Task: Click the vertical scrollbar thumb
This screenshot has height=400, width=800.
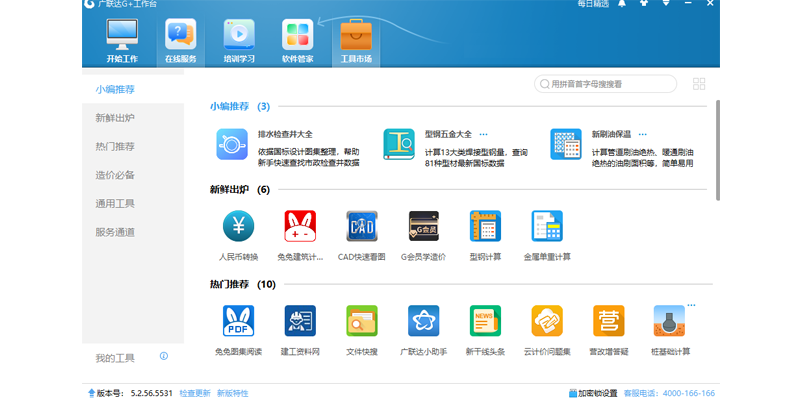Action: pos(718,151)
